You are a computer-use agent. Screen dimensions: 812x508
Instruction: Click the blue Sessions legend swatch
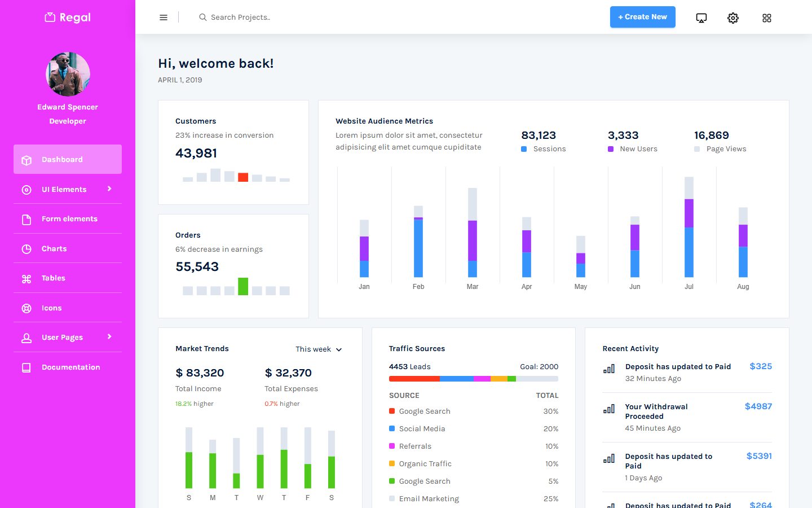point(524,149)
